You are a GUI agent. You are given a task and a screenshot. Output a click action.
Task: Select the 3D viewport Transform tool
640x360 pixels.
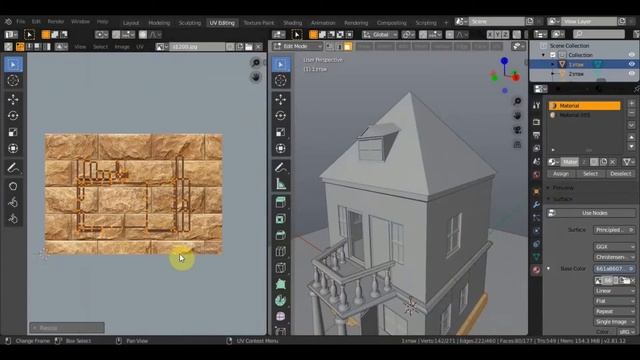[x=280, y=149]
